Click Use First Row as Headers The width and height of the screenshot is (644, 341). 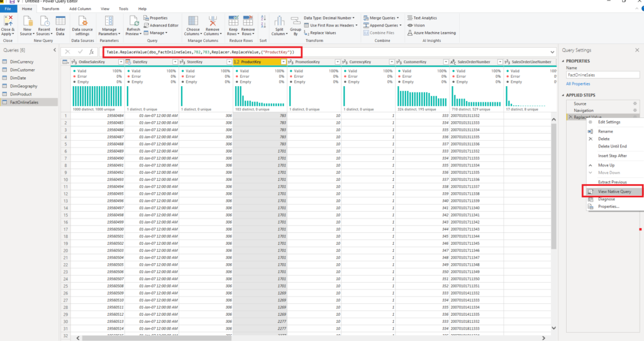tap(331, 26)
